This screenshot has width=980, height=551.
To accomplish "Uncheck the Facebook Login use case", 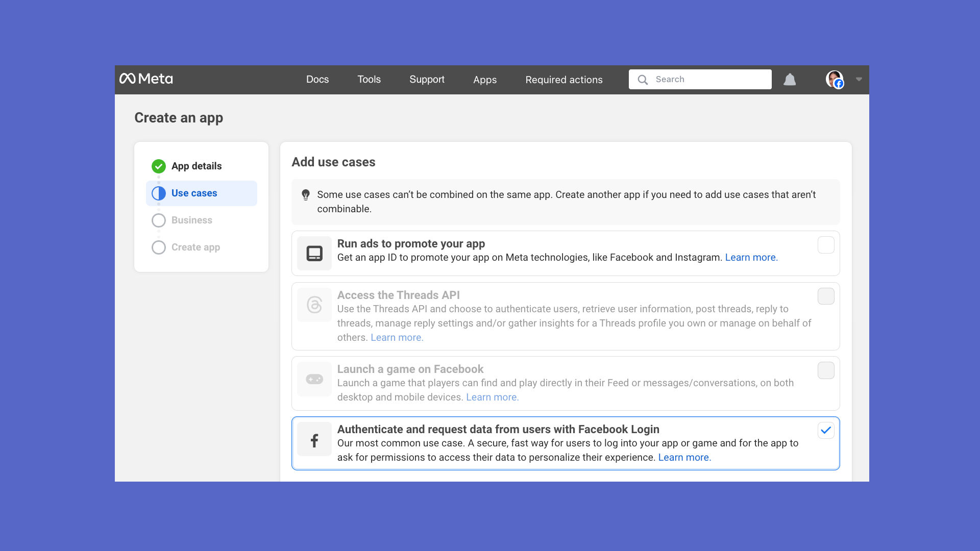I will [825, 430].
